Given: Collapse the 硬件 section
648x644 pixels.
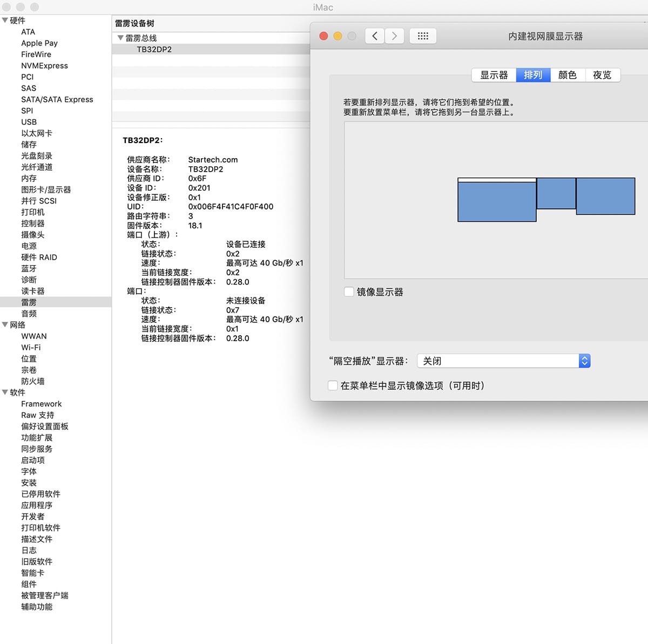Looking at the screenshot, I should pyautogui.click(x=5, y=21).
